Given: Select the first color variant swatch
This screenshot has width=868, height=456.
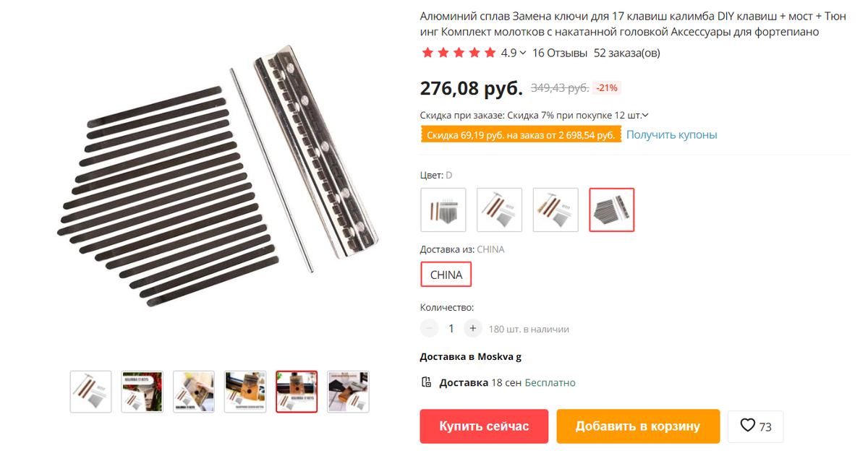Looking at the screenshot, I should click(x=443, y=210).
